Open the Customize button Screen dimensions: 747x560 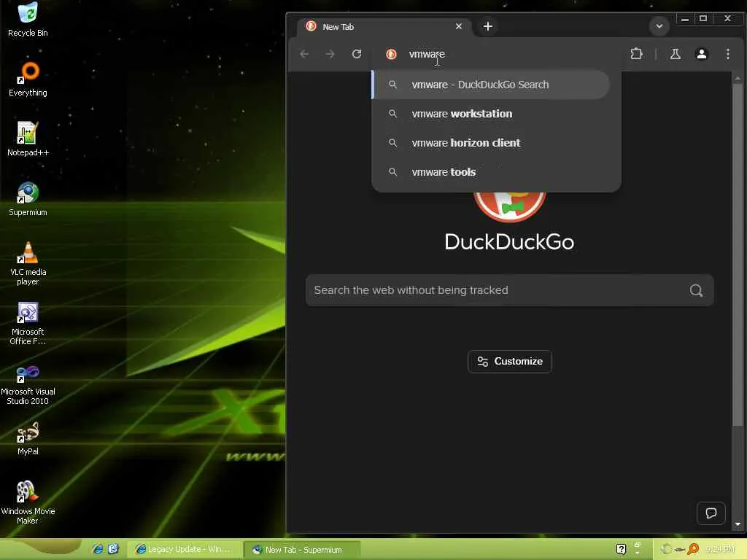(510, 362)
